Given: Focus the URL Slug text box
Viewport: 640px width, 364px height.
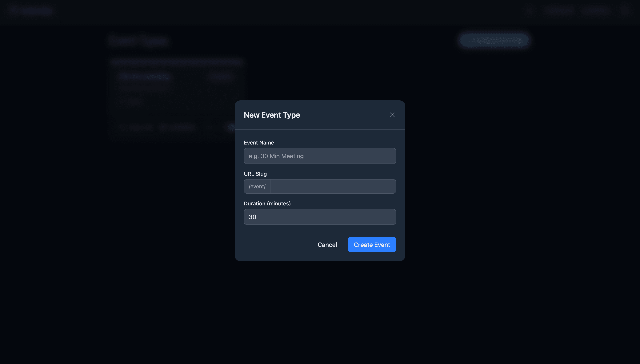Looking at the screenshot, I should (x=333, y=186).
